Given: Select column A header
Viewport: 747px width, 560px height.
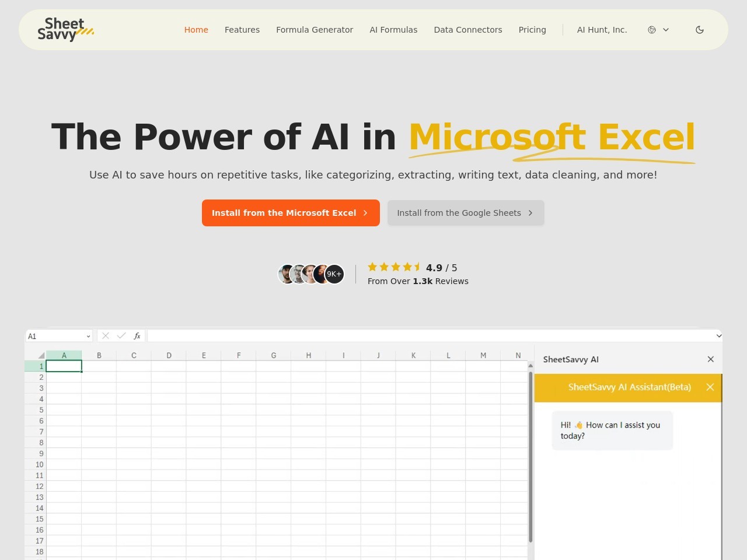Looking at the screenshot, I should [64, 355].
